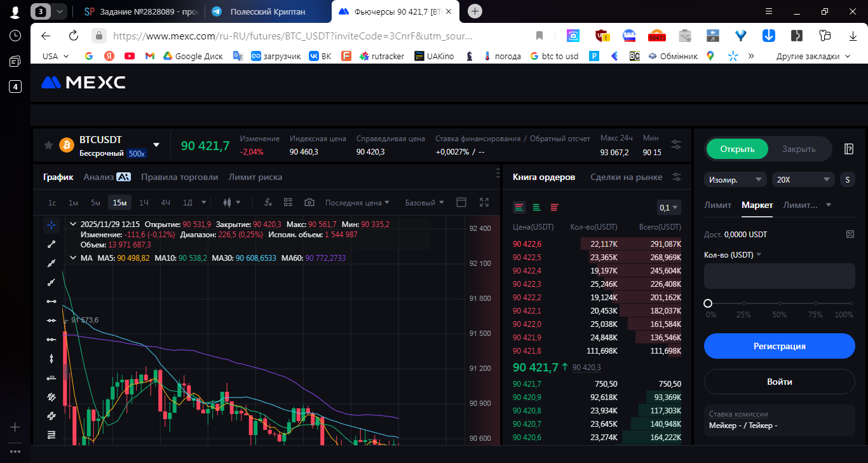868x463 pixels.
Task: Expand BTCUSDT trading pair selector arrow
Action: point(156,145)
